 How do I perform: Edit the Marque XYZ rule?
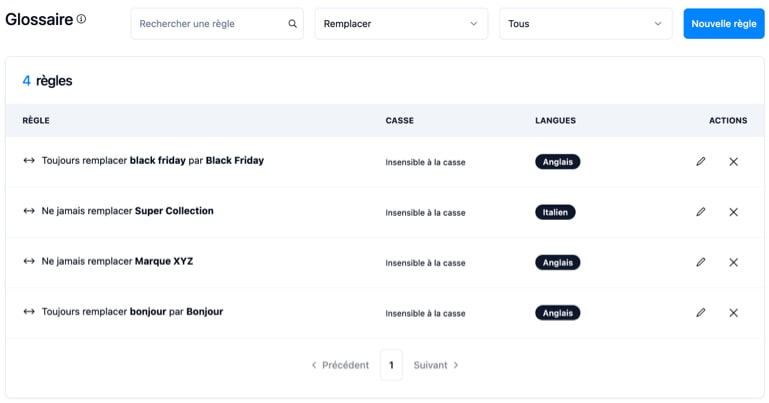pos(701,262)
